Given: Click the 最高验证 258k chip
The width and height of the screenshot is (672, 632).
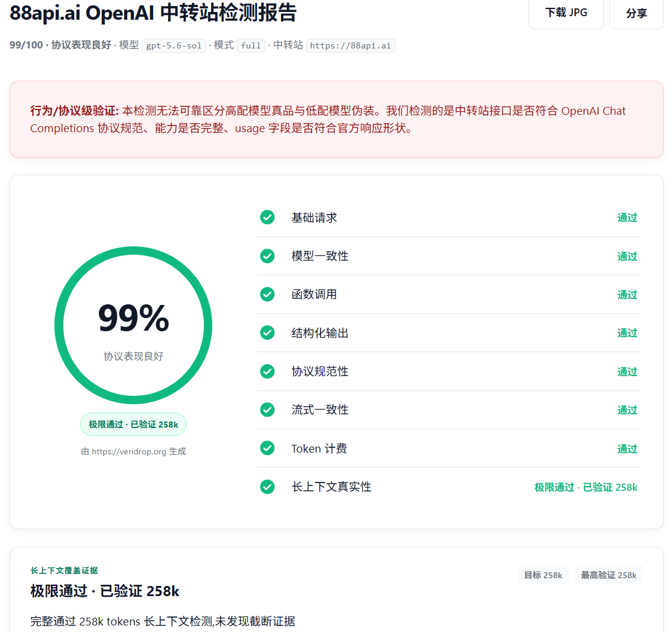Looking at the screenshot, I should point(609,575).
